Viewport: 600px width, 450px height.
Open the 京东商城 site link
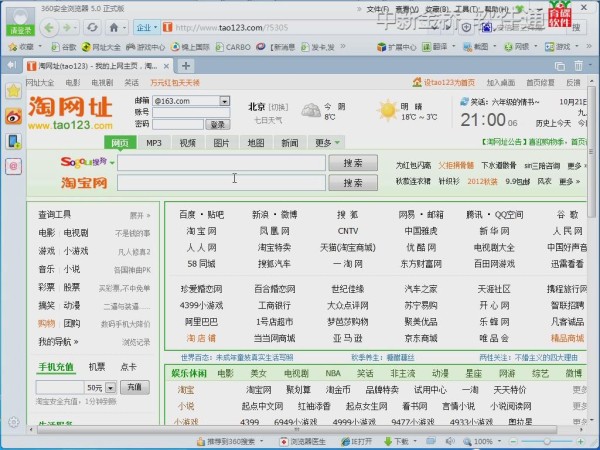[421, 338]
